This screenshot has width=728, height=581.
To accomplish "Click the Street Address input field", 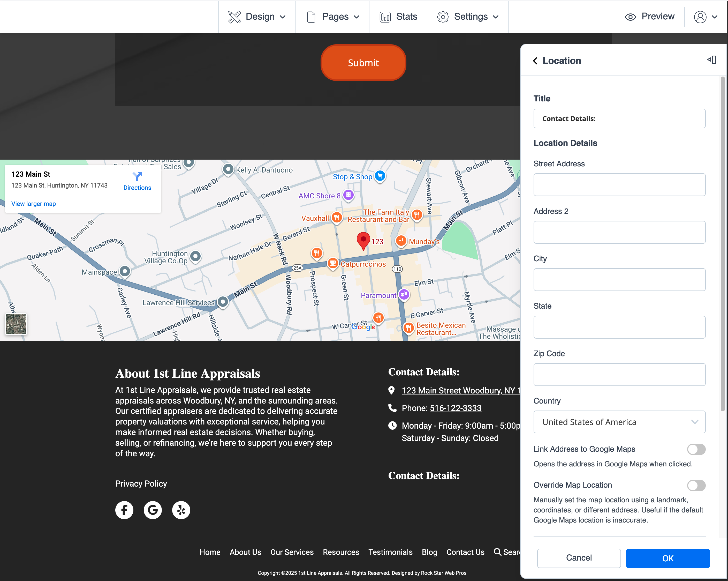I will click(x=619, y=185).
